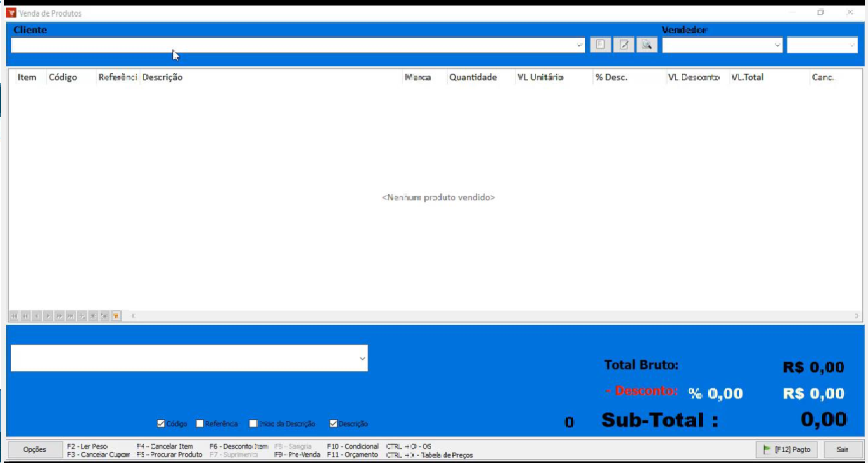Screen dimensions: 868x463
Task: Click the edit customer pencil icon
Action: coord(624,45)
